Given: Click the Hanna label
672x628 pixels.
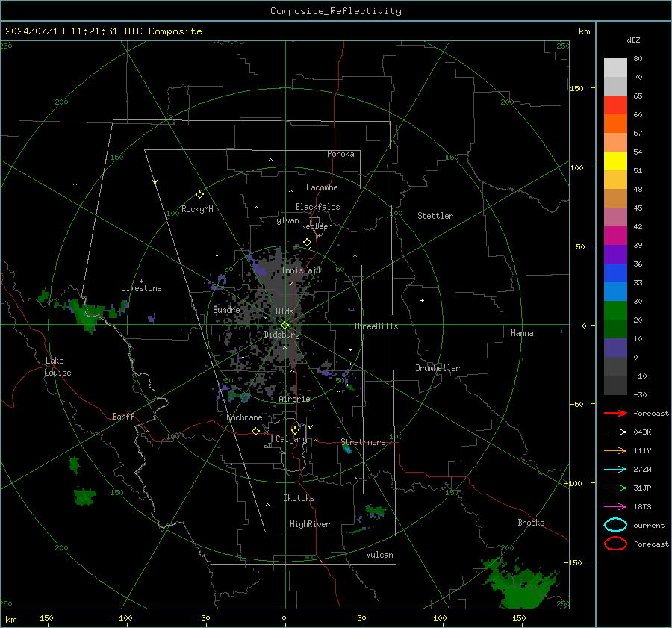Looking at the screenshot, I should tap(522, 333).
